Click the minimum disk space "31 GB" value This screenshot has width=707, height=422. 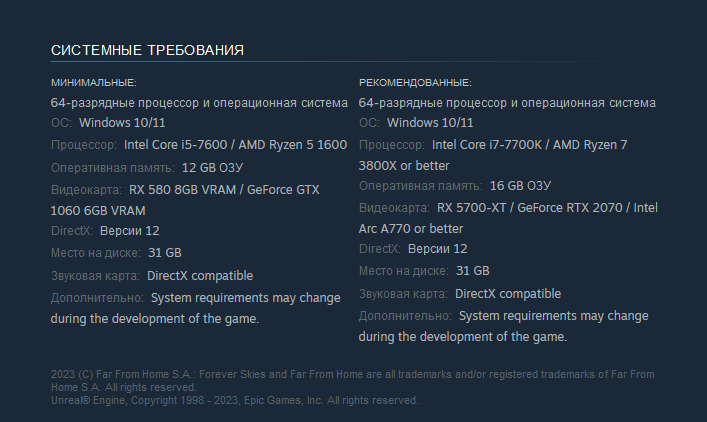pyautogui.click(x=165, y=253)
